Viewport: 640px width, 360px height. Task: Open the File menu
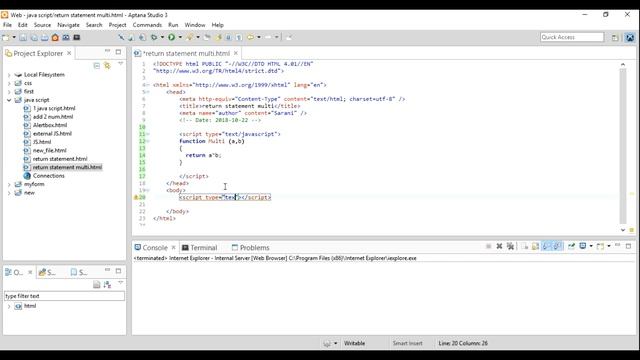[x=7, y=25]
